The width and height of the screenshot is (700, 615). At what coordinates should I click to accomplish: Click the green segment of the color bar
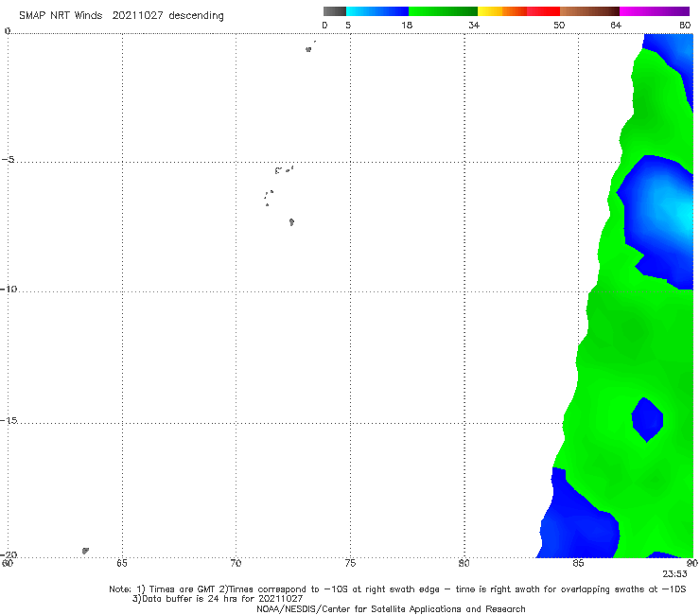[443, 11]
